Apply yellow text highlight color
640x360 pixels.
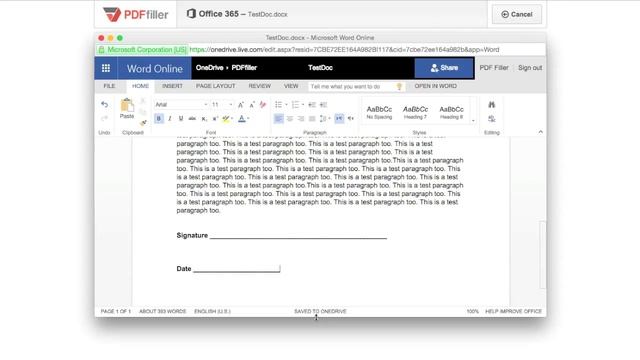click(x=225, y=119)
